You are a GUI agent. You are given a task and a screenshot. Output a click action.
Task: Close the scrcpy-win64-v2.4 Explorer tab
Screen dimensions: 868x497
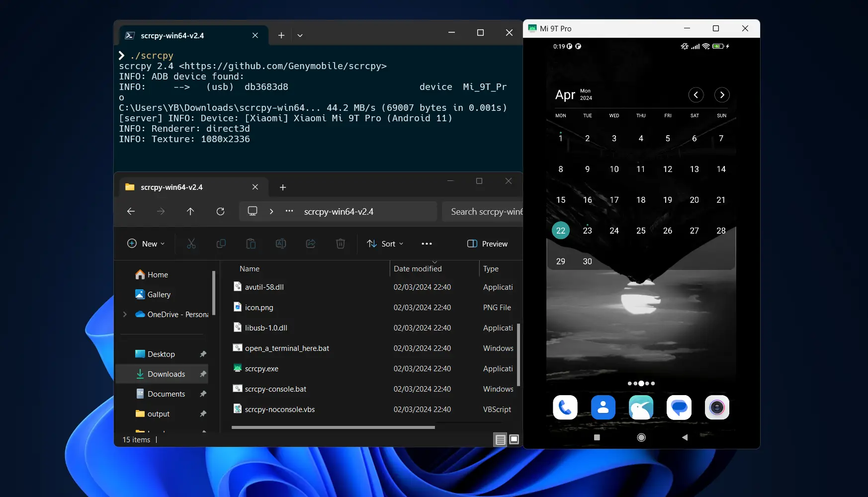(255, 187)
